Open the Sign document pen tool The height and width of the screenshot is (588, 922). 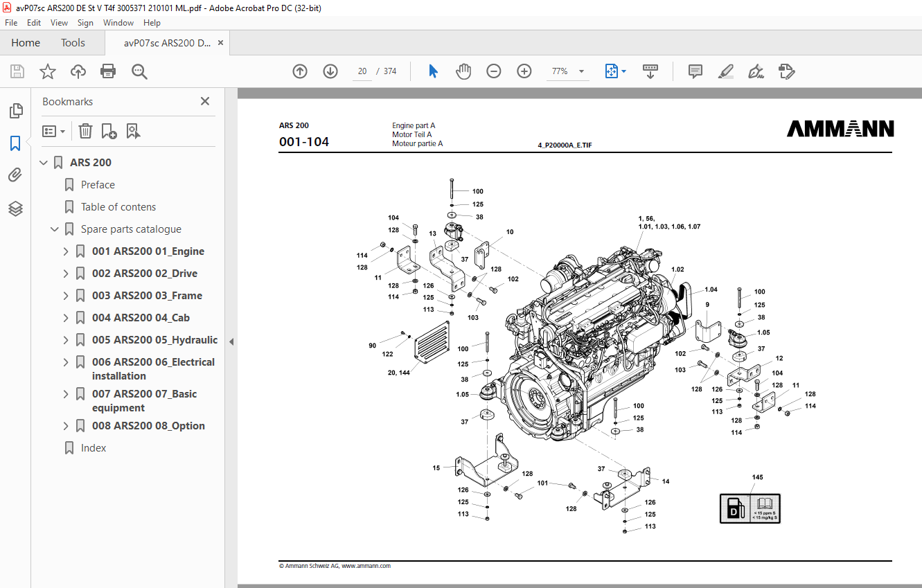(x=756, y=71)
